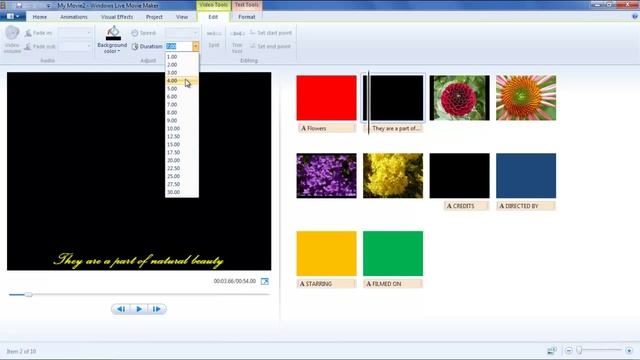
Task: Toggle full screen preview icon
Action: (x=265, y=281)
